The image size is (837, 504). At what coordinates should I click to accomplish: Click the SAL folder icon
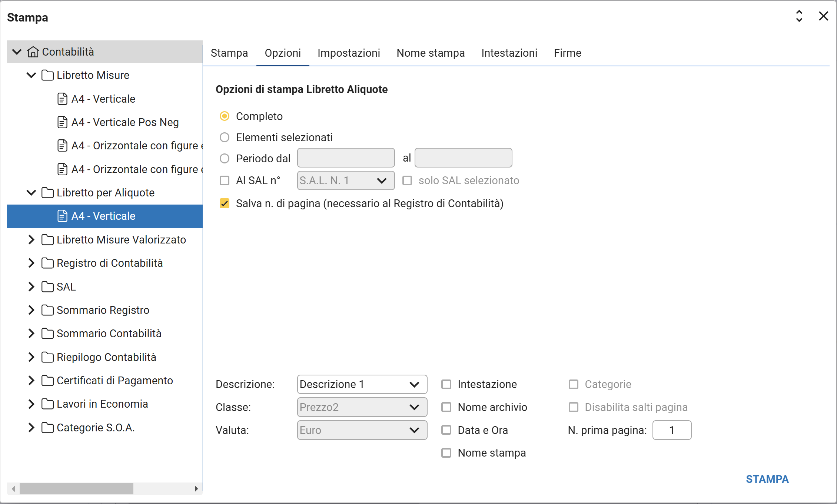(47, 287)
